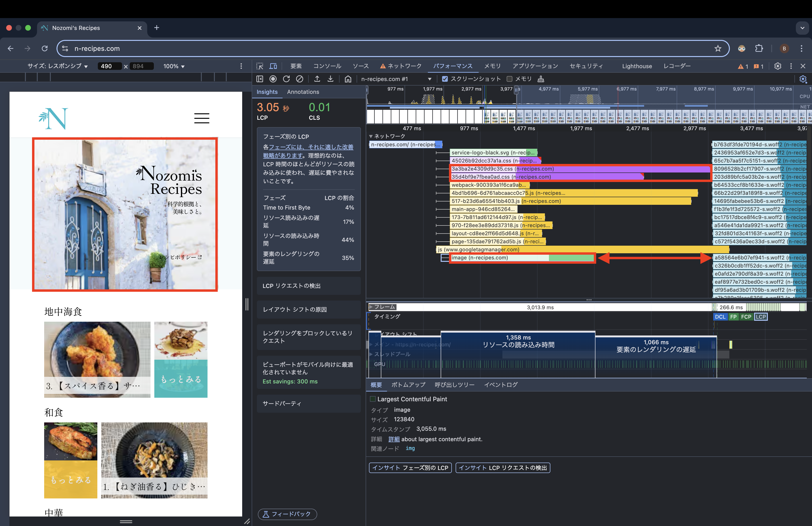Expand the レイアウト シフトの原因 insight
The image size is (812, 526).
point(308,310)
